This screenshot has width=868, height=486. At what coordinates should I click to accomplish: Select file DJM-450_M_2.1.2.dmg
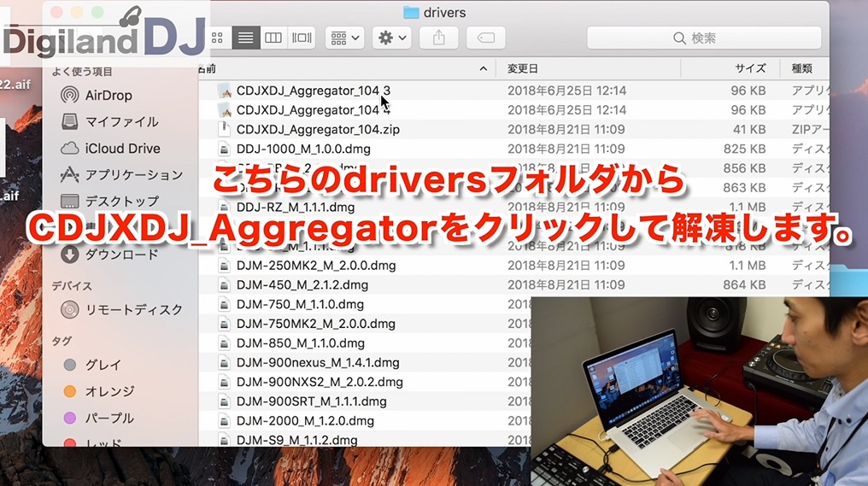(302, 284)
